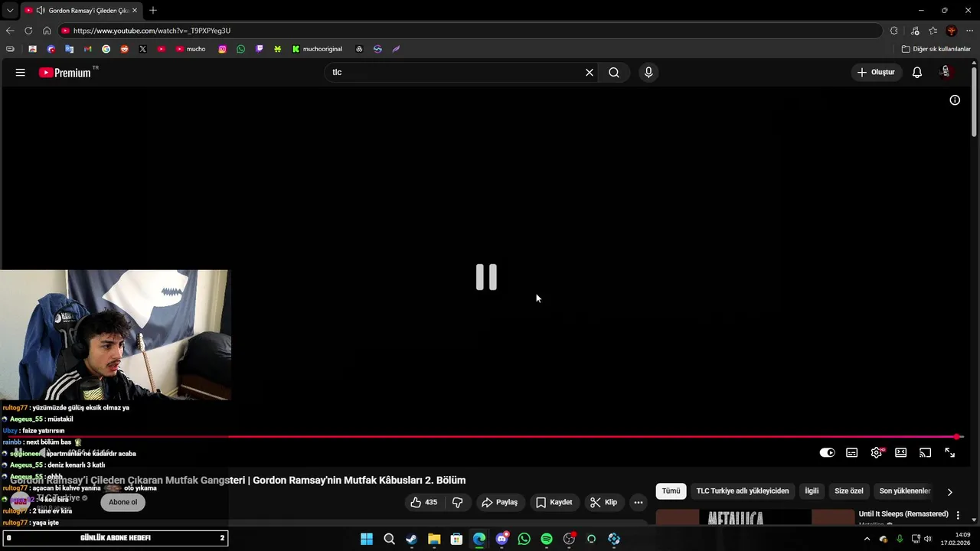Show video info card icon
The height and width of the screenshot is (551, 980).
[x=955, y=100]
